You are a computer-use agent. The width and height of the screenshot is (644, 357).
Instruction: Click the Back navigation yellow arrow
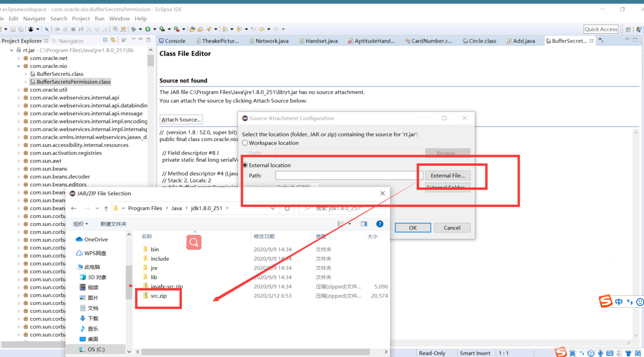(x=262, y=29)
